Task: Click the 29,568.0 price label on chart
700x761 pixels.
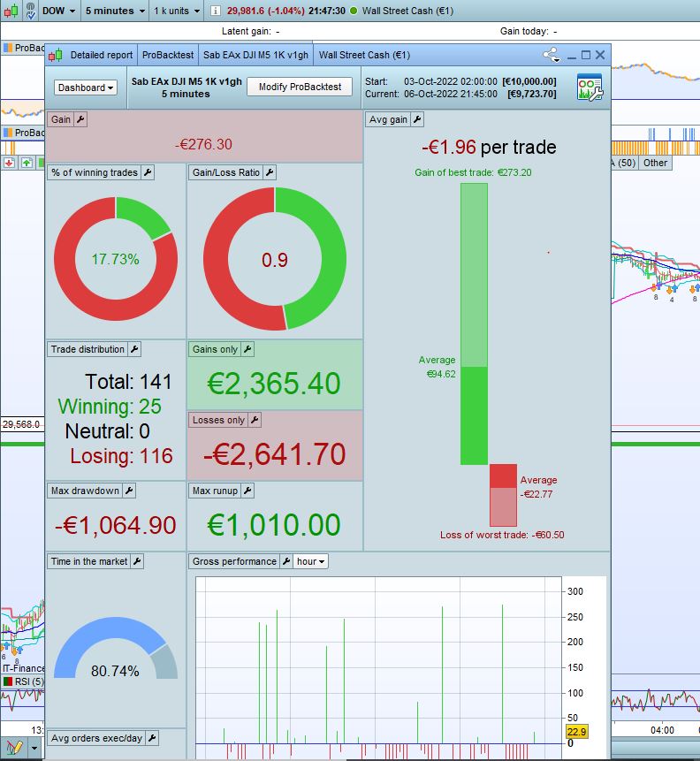Action: pyautogui.click(x=21, y=424)
